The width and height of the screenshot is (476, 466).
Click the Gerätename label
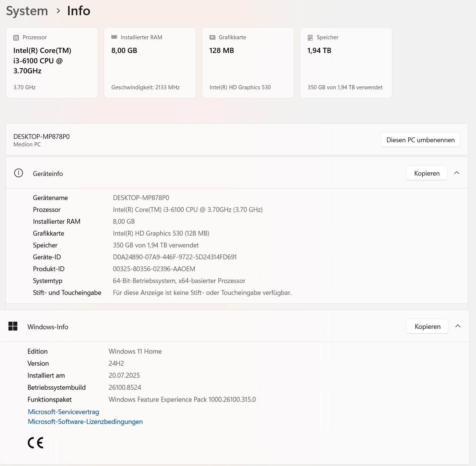click(x=50, y=198)
